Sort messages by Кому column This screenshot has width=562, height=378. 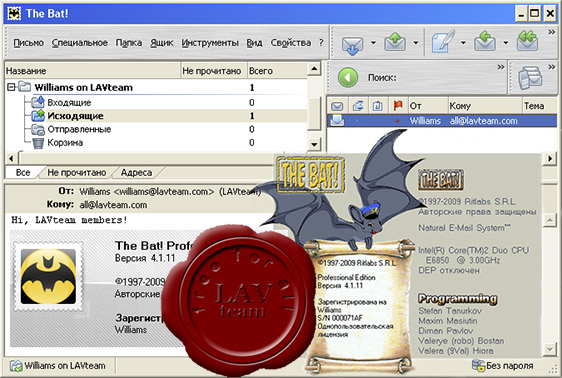[485, 106]
